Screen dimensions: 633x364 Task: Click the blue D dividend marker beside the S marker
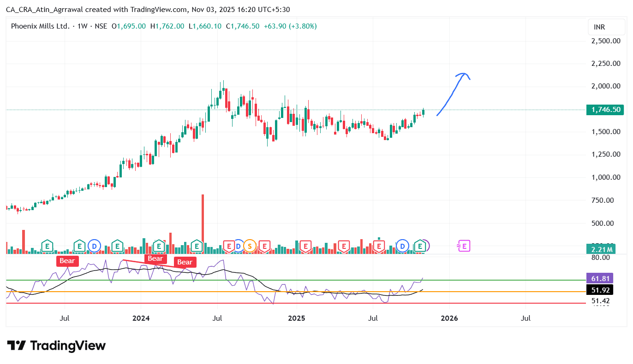coord(238,246)
